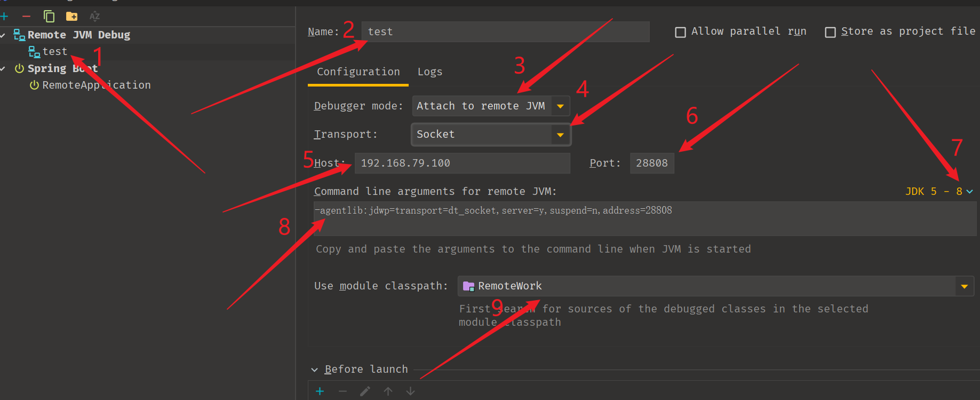Screen dimensions: 980x400
Task: Click the Spring Boot power icon
Action: 19,68
